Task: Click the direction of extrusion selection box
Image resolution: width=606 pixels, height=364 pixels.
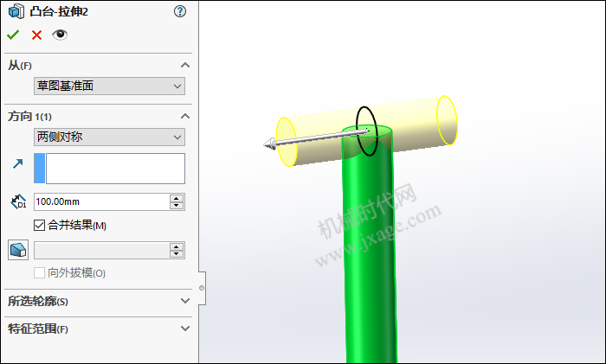Action: click(109, 169)
